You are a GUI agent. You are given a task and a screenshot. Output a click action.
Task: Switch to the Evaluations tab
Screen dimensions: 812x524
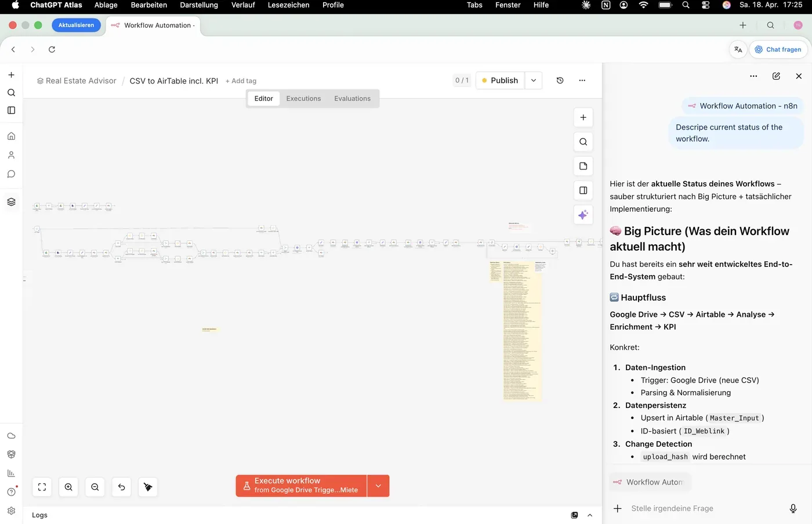352,99
